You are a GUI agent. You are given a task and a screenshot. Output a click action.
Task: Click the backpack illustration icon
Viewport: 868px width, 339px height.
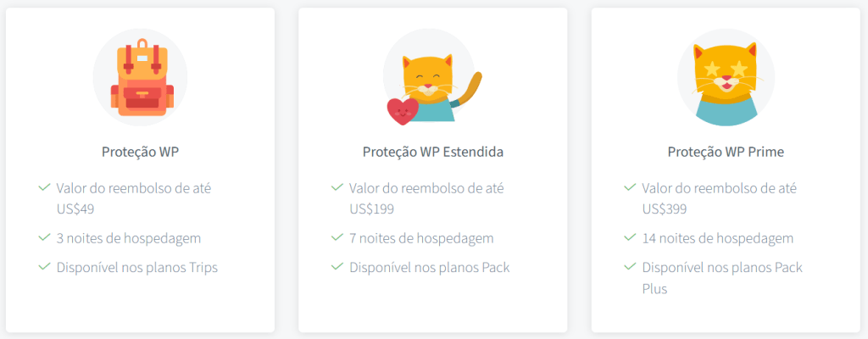coord(140,78)
